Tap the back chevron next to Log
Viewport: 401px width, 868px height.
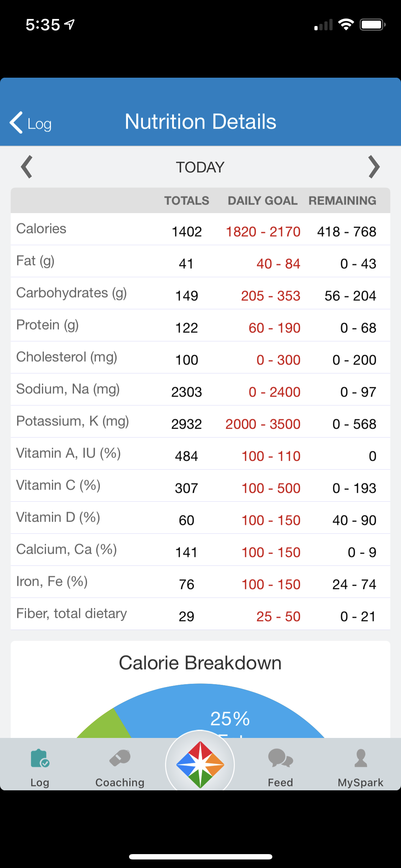[x=16, y=122]
